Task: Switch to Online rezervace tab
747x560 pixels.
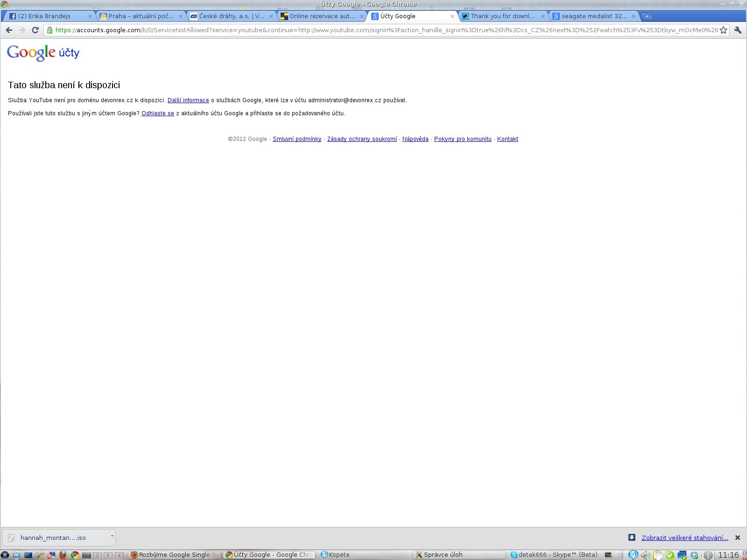Action: pyautogui.click(x=322, y=16)
